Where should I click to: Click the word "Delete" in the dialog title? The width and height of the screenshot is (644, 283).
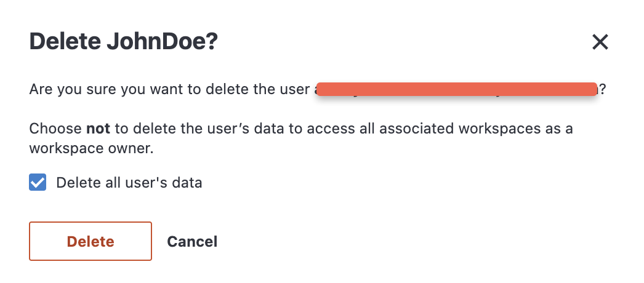click(64, 42)
